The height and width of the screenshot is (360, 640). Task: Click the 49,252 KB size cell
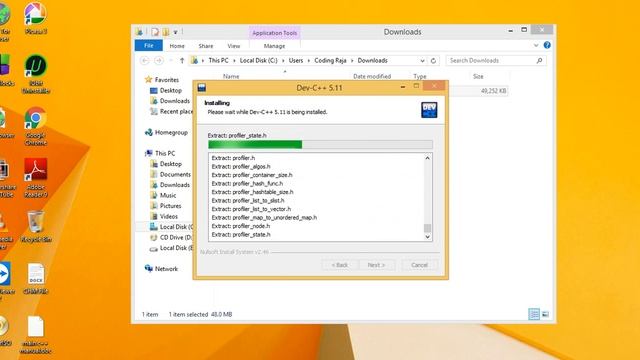tap(493, 91)
